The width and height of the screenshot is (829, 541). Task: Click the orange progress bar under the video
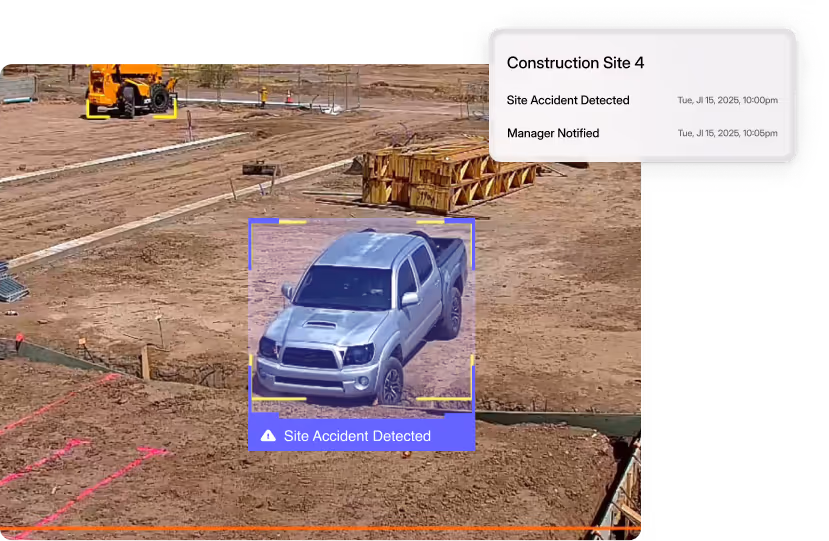320,528
